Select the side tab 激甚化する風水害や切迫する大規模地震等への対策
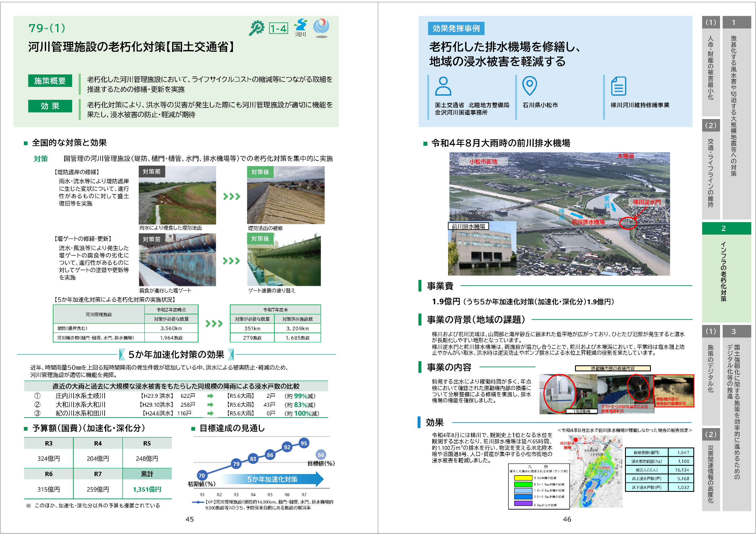 coord(736,118)
